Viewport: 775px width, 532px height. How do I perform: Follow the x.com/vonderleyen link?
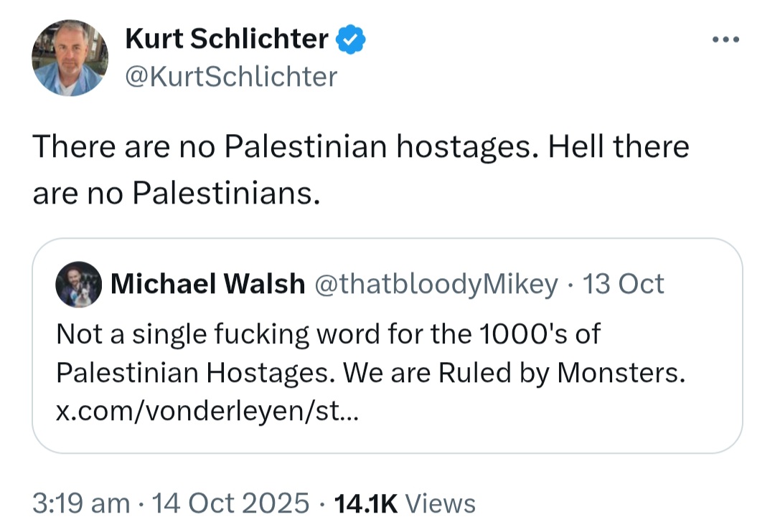[x=204, y=414]
